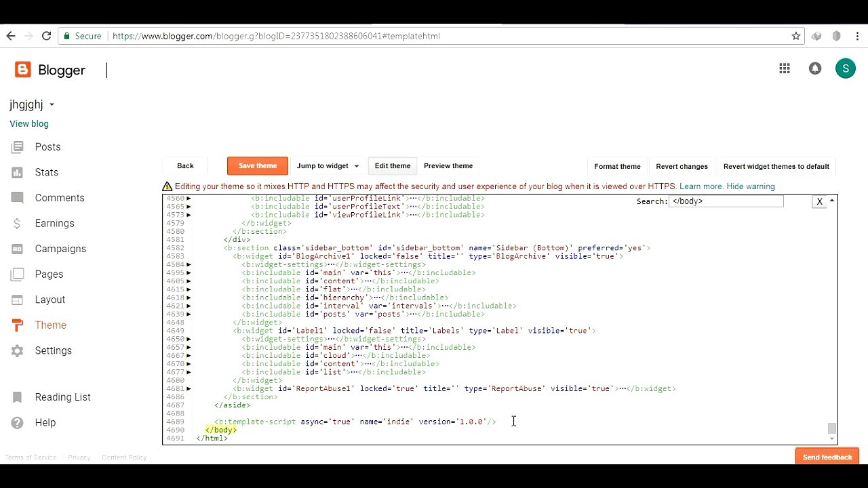
Task: Click the Blogger logo icon
Action: click(22, 70)
